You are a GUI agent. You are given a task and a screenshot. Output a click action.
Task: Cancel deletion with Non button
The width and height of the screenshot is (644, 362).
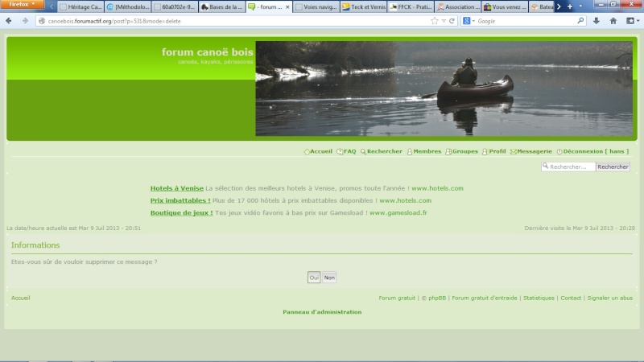(329, 278)
